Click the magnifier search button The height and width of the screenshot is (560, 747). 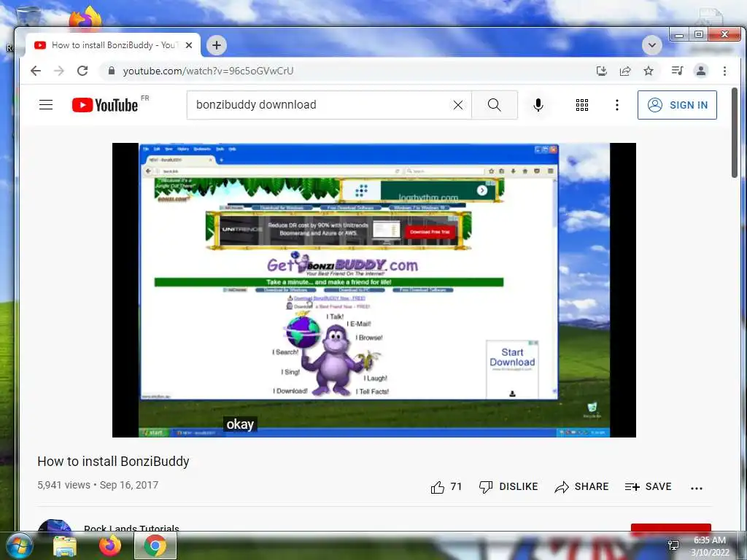coord(495,105)
